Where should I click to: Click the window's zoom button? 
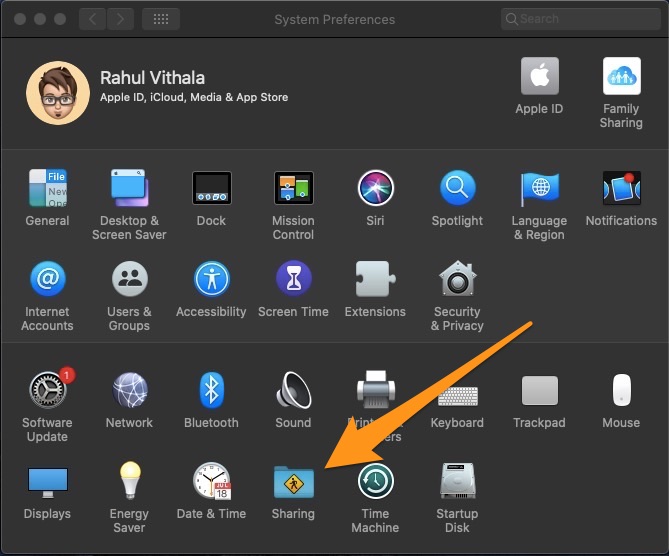click(60, 19)
